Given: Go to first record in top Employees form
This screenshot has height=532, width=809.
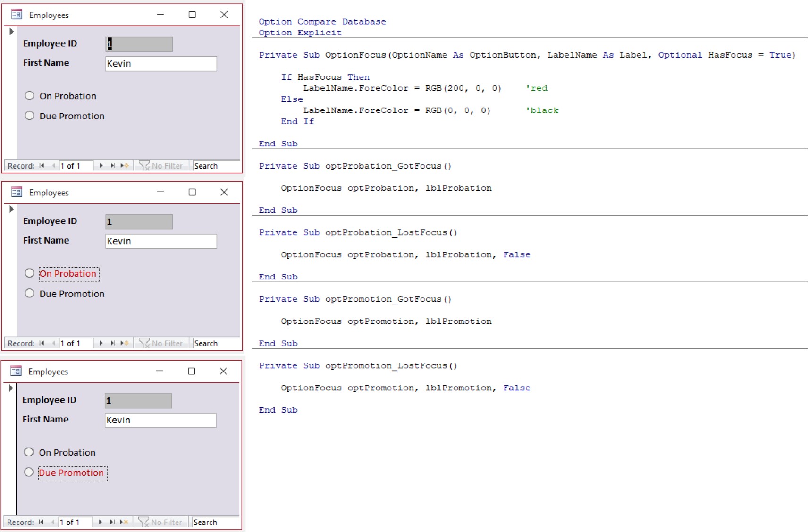Looking at the screenshot, I should [42, 166].
